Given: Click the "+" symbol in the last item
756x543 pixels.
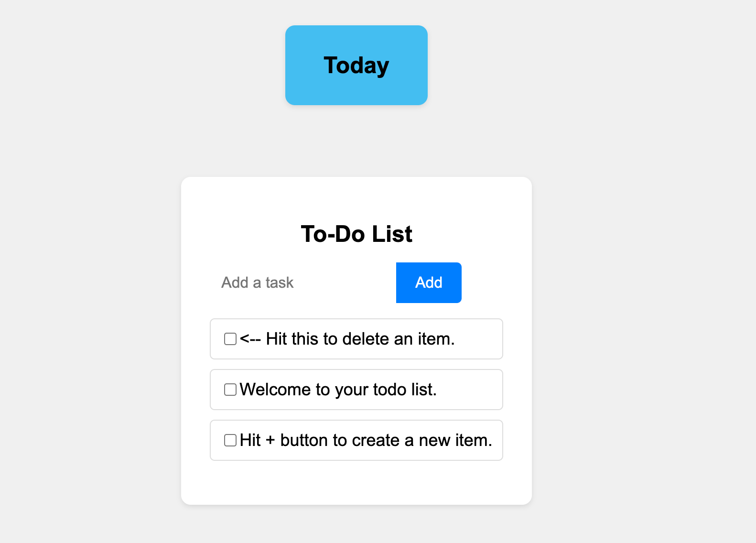Looking at the screenshot, I should [270, 440].
